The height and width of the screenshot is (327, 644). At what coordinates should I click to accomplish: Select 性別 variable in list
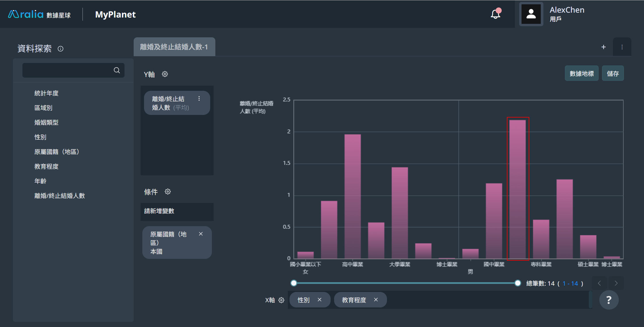pos(40,137)
